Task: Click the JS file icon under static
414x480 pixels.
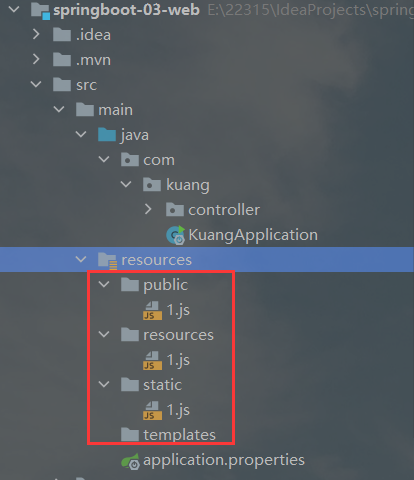Action: point(152,411)
